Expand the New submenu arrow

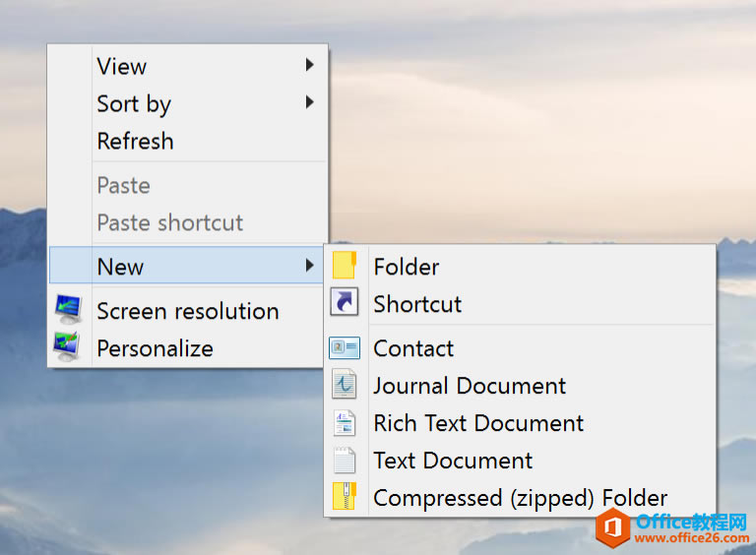pos(310,265)
